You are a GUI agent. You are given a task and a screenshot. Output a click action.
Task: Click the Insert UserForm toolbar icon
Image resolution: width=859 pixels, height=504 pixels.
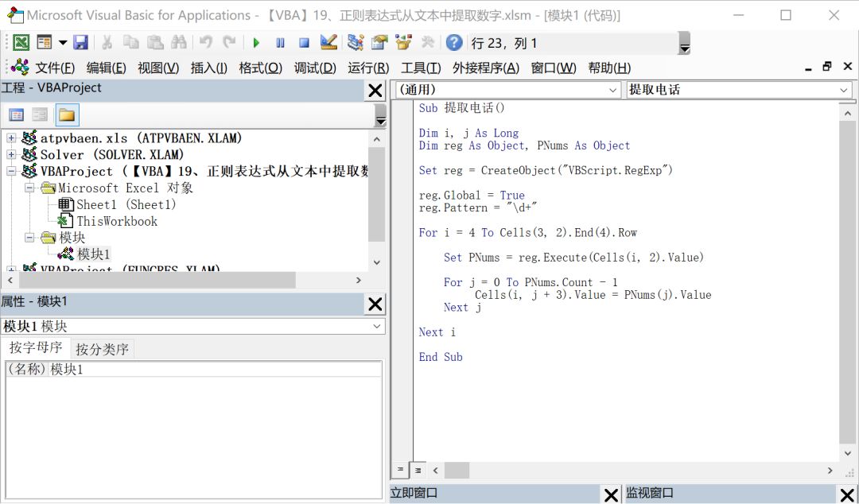(45, 43)
